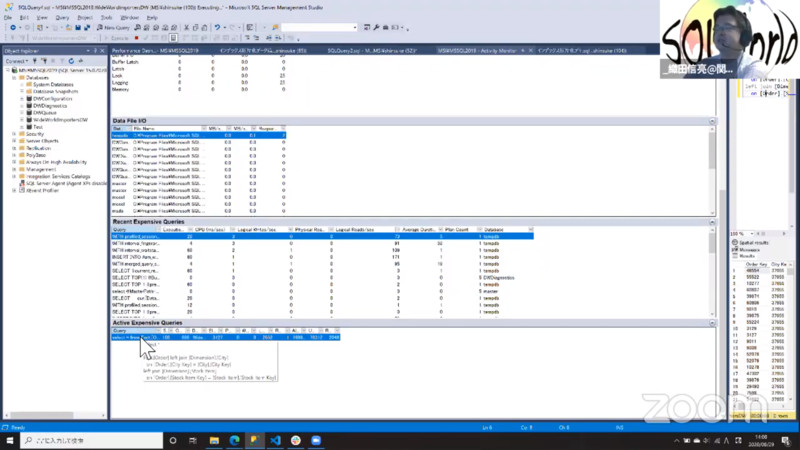Collapse the Recent Expensive Queries section
The image size is (800, 450).
[712, 222]
